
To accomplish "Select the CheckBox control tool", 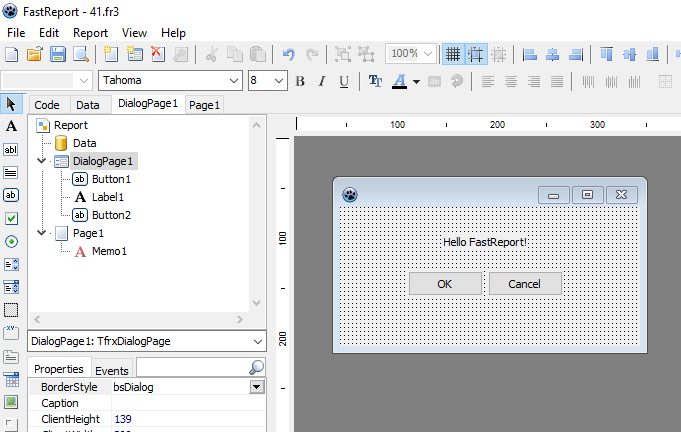I will point(11,218).
